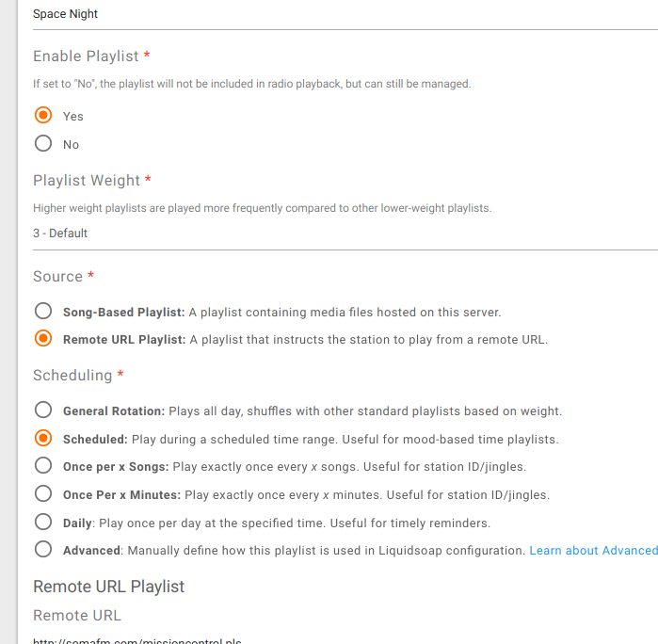Select Scheduled scheduling radio button

pyautogui.click(x=43, y=439)
